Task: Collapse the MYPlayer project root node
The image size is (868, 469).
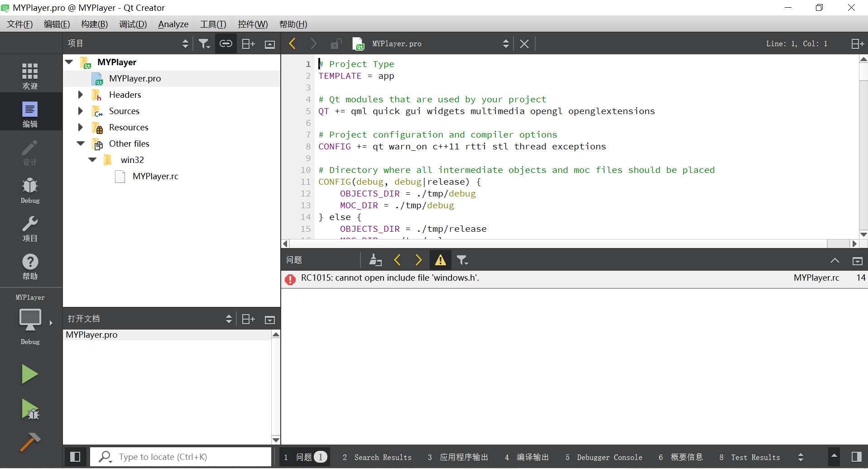Action: (x=69, y=62)
